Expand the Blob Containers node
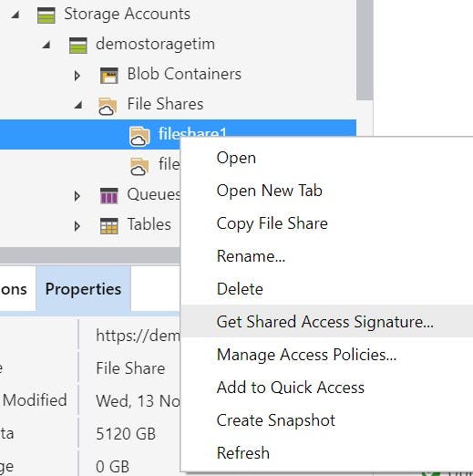The image size is (473, 476). [x=77, y=76]
